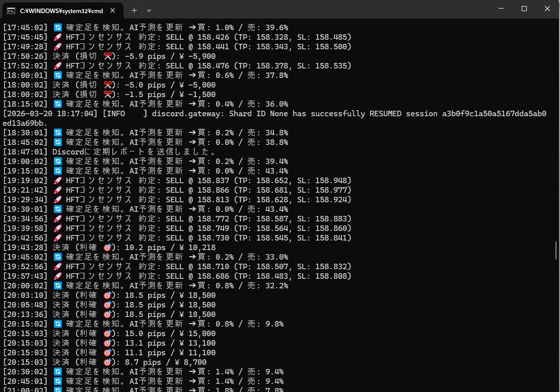The width and height of the screenshot is (560, 392).
Task: Click the text "discord.gateway:"
Action: pyautogui.click(x=187, y=114)
